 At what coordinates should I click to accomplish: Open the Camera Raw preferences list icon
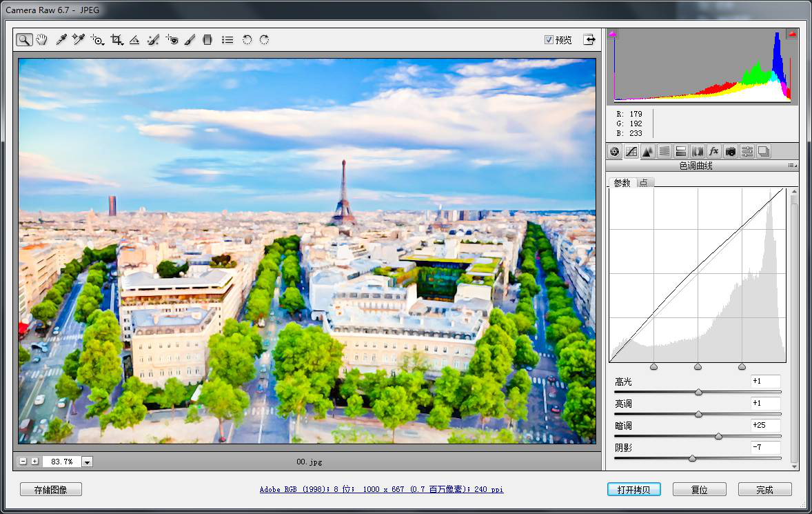[227, 40]
